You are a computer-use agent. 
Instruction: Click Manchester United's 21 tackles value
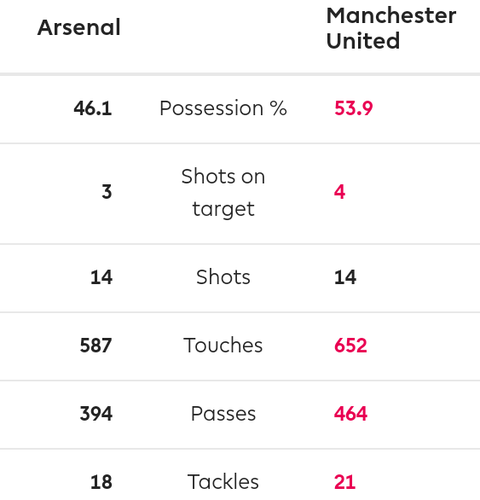345,482
